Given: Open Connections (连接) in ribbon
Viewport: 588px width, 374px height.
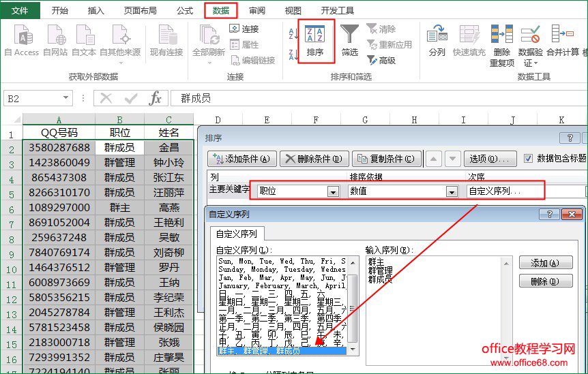Looking at the screenshot, I should [x=244, y=29].
